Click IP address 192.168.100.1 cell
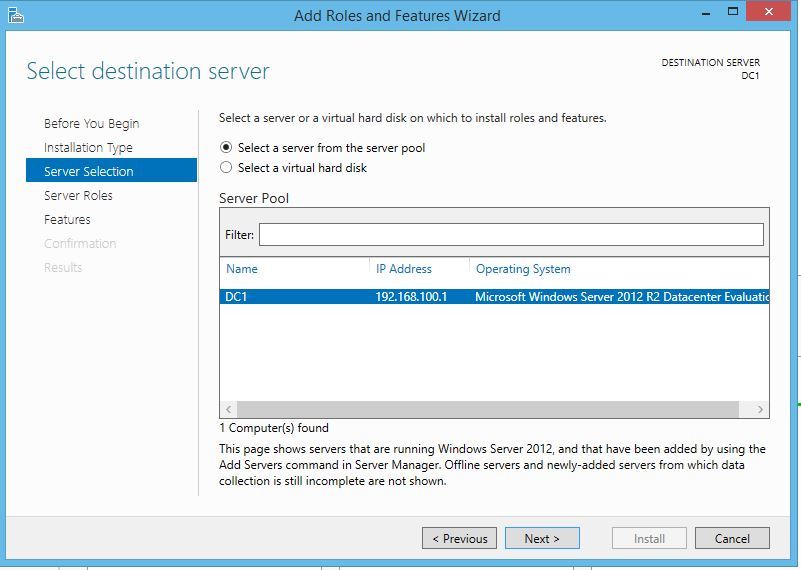 point(411,297)
